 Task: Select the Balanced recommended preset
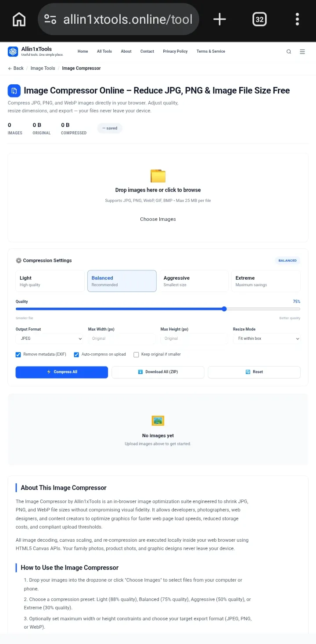tap(122, 281)
